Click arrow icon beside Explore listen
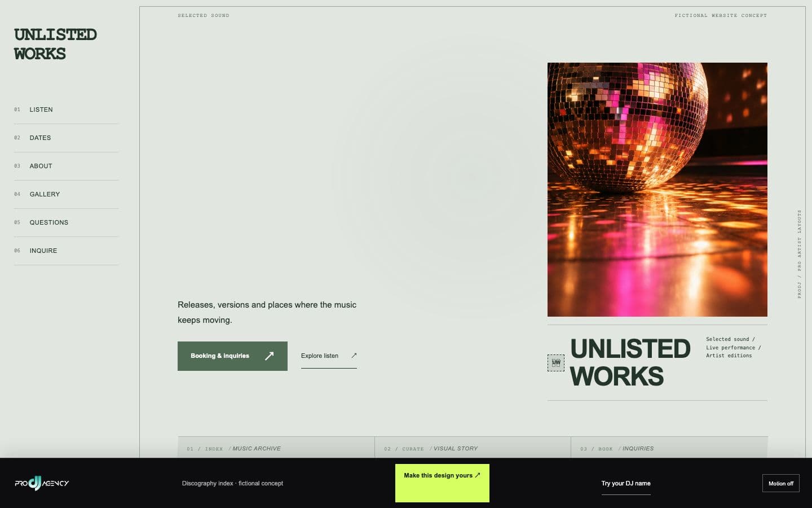The width and height of the screenshot is (812, 508). pos(354,356)
